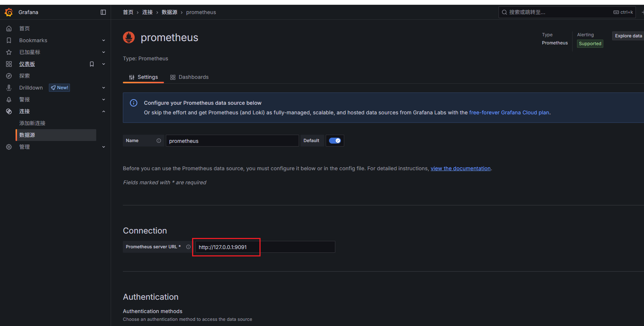Toggle the Default data source switch
The width and height of the screenshot is (644, 326).
335,141
